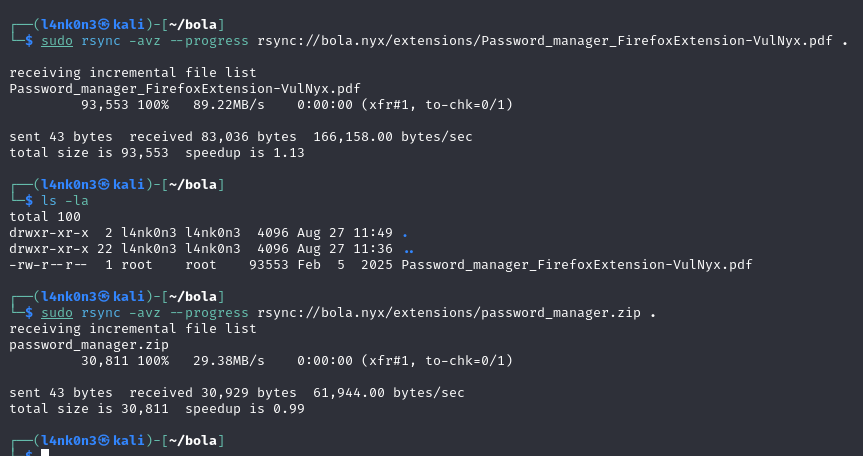Click the Kali symbol in the first prompt
This screenshot has height=456, width=863.
point(103,23)
